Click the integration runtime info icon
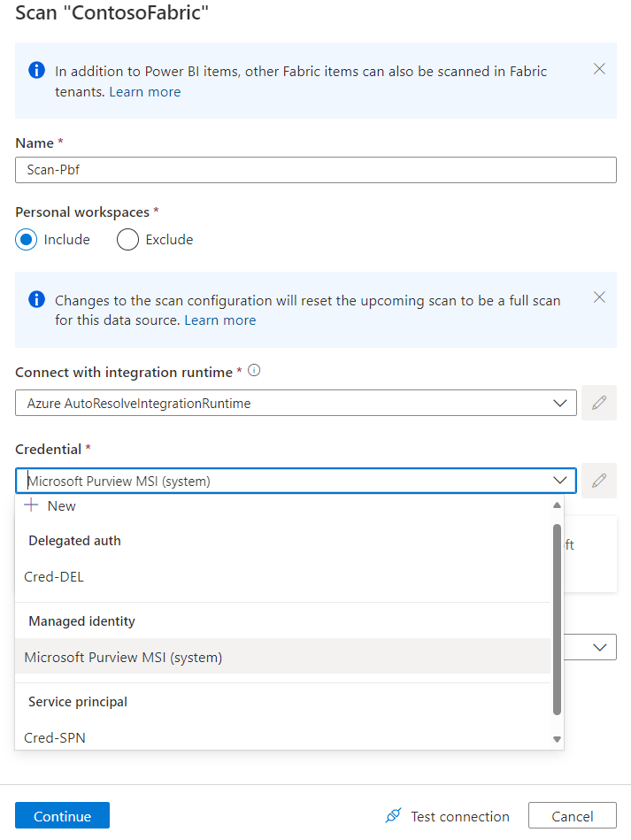The height and width of the screenshot is (840, 631). click(x=254, y=371)
